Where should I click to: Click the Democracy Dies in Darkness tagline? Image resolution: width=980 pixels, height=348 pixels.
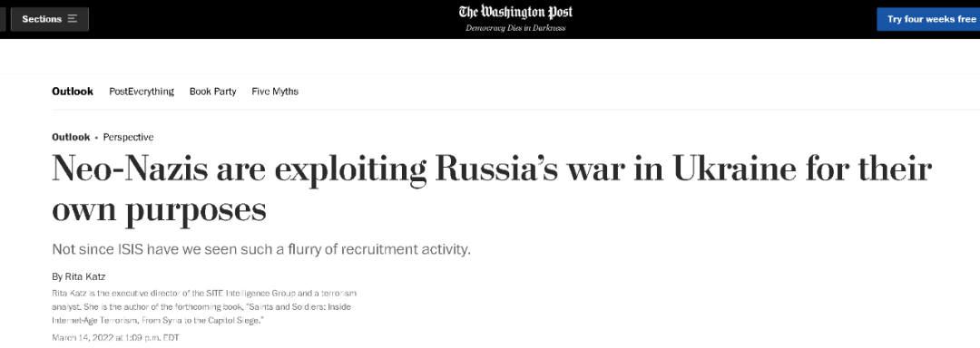pyautogui.click(x=515, y=29)
